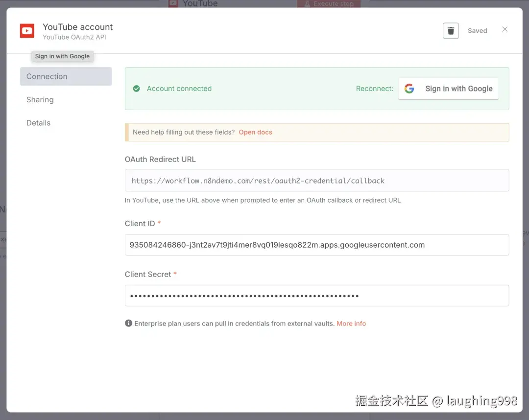The height and width of the screenshot is (420, 529).
Task: Click the Saved status indicator
Action: tap(477, 30)
